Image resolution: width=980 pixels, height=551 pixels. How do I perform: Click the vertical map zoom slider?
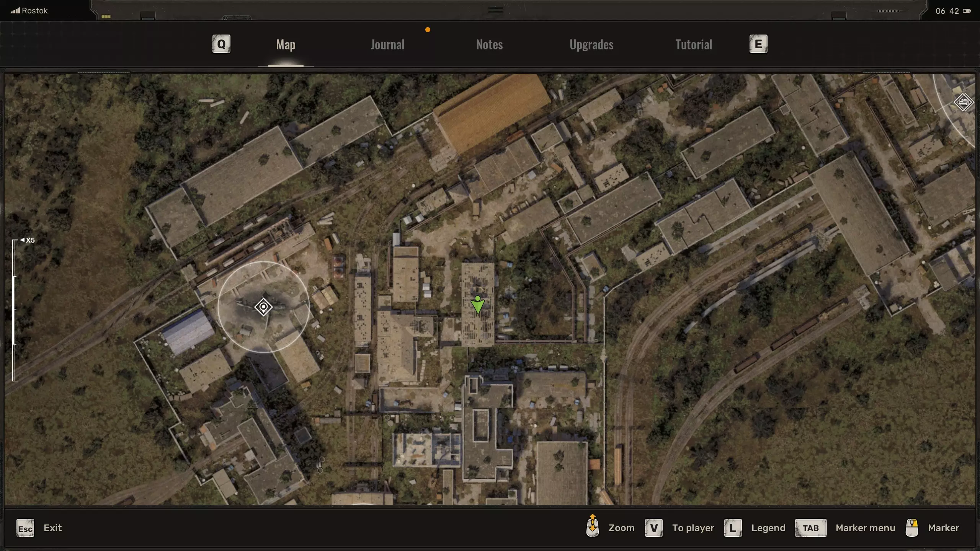pyautogui.click(x=15, y=310)
